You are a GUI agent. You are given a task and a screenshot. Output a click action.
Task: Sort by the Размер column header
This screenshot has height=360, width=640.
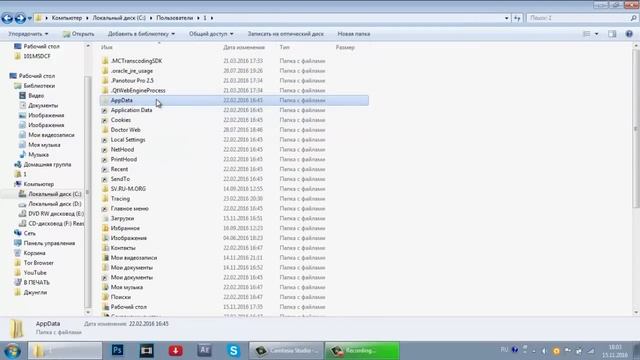click(x=345, y=47)
